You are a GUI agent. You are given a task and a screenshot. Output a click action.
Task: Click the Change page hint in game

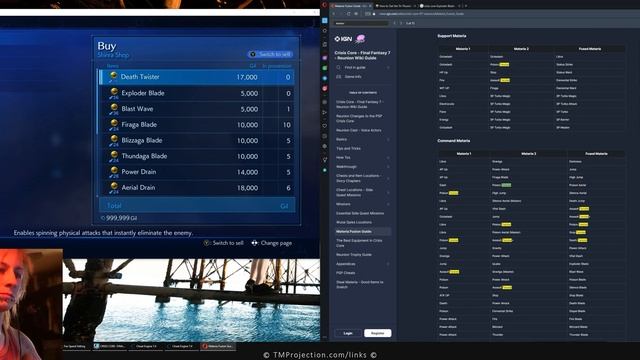(271, 243)
